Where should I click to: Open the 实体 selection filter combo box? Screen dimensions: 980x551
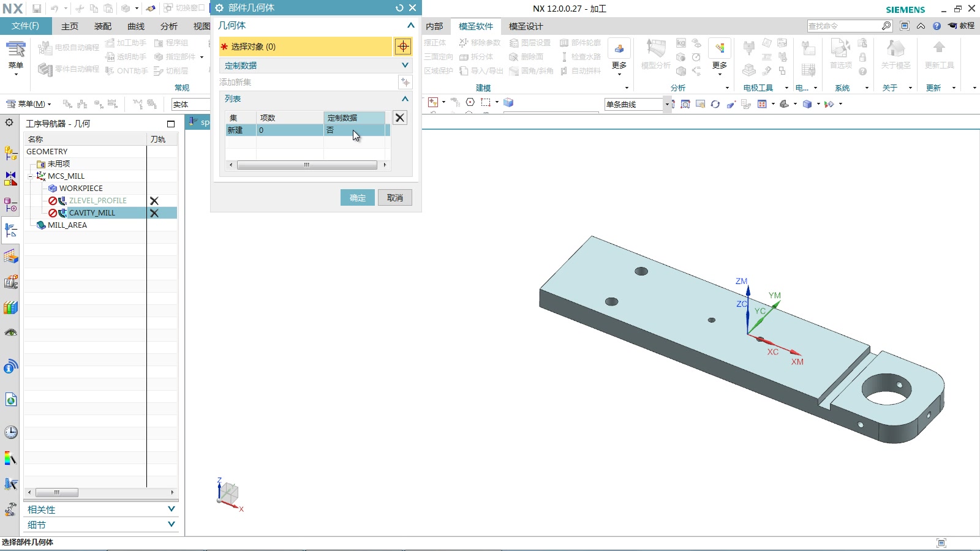pyautogui.click(x=190, y=105)
